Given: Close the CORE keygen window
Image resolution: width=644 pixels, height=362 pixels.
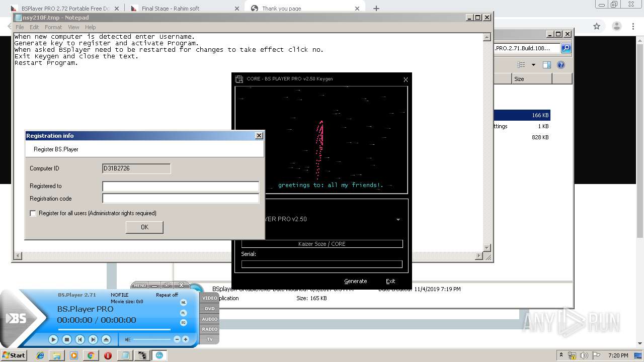Looking at the screenshot, I should pyautogui.click(x=406, y=79).
